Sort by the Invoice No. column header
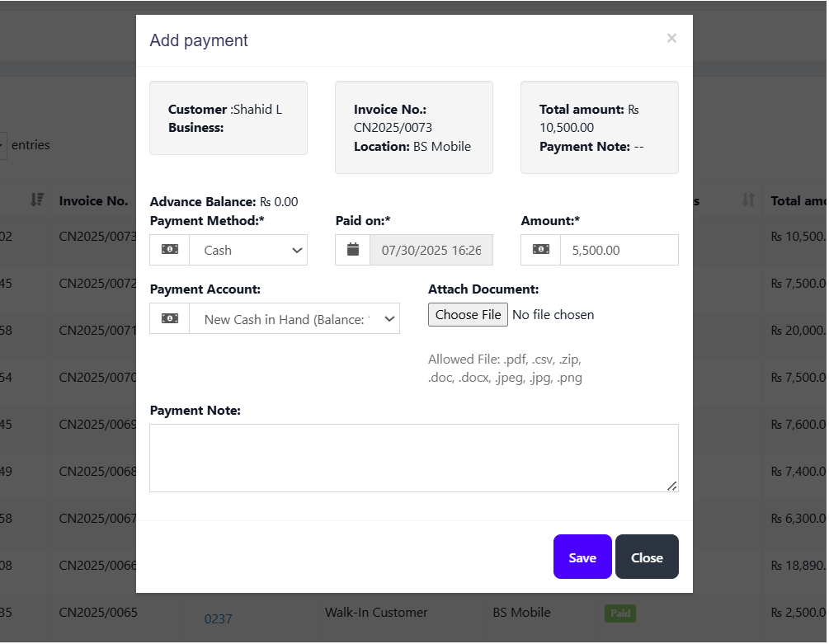The image size is (829, 644). (93, 200)
